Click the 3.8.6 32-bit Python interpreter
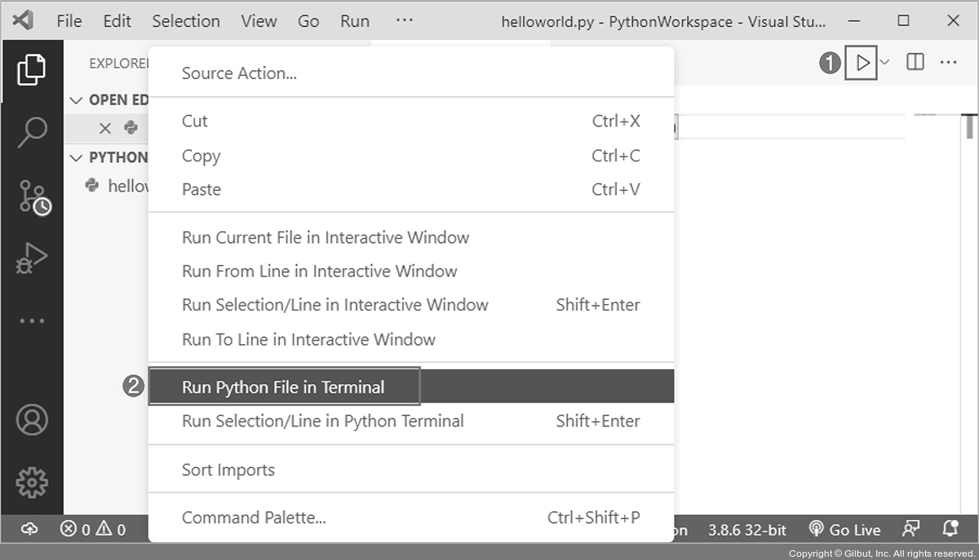 746,530
